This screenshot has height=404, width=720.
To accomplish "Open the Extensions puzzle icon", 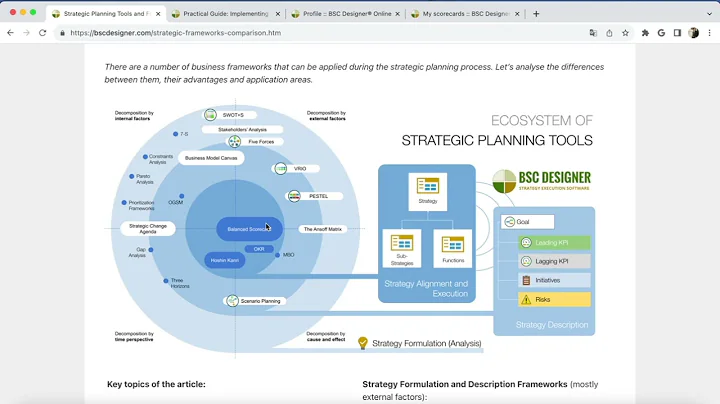I will [645, 33].
